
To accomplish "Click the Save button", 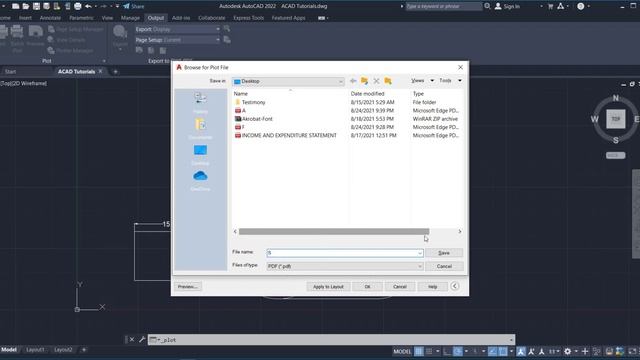I will [444, 253].
